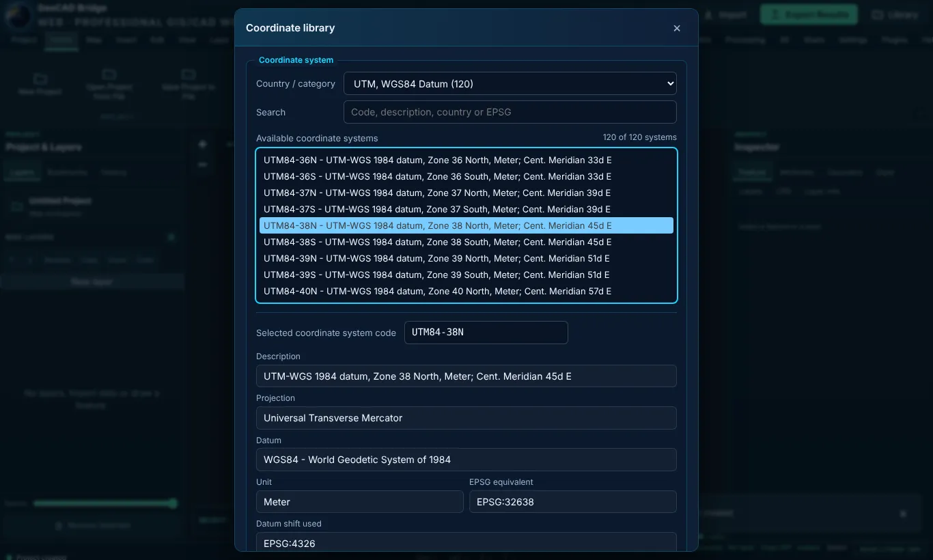Click the map zoom out minus icon

tap(202, 165)
